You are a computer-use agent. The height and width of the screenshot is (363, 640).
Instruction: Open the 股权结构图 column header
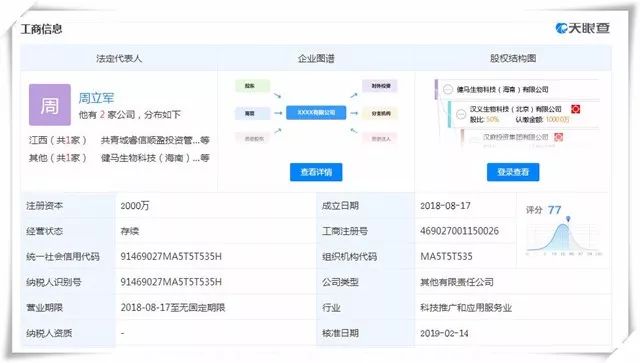pos(513,58)
